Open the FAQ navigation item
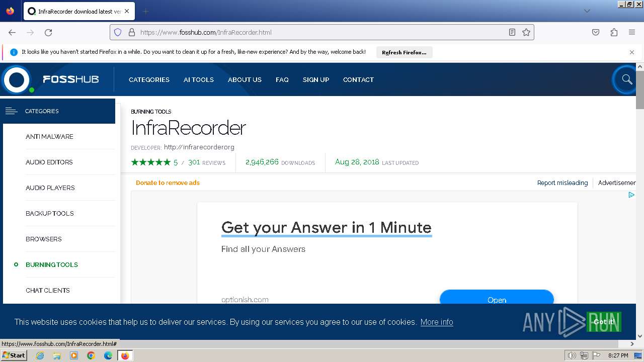644x362 pixels. pyautogui.click(x=282, y=79)
